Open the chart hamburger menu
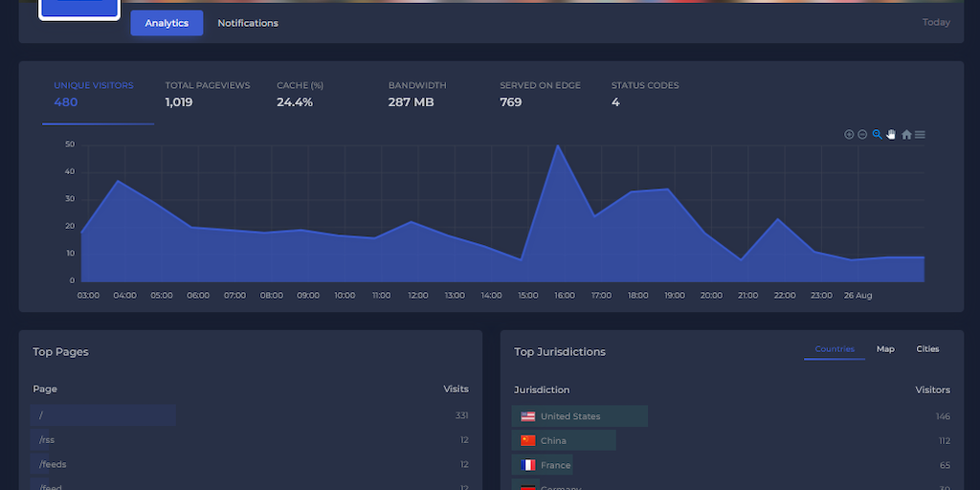The height and width of the screenshot is (490, 980). pyautogui.click(x=920, y=135)
